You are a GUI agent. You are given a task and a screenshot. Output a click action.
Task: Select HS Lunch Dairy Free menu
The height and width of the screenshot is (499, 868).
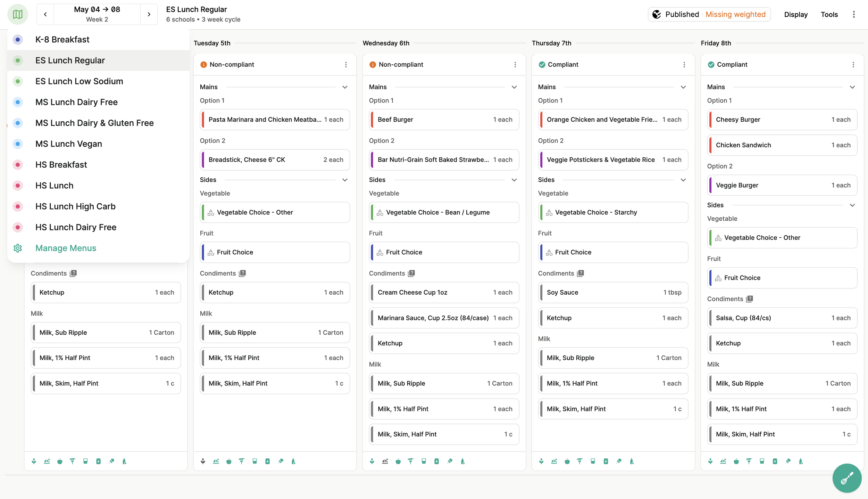pos(98,227)
